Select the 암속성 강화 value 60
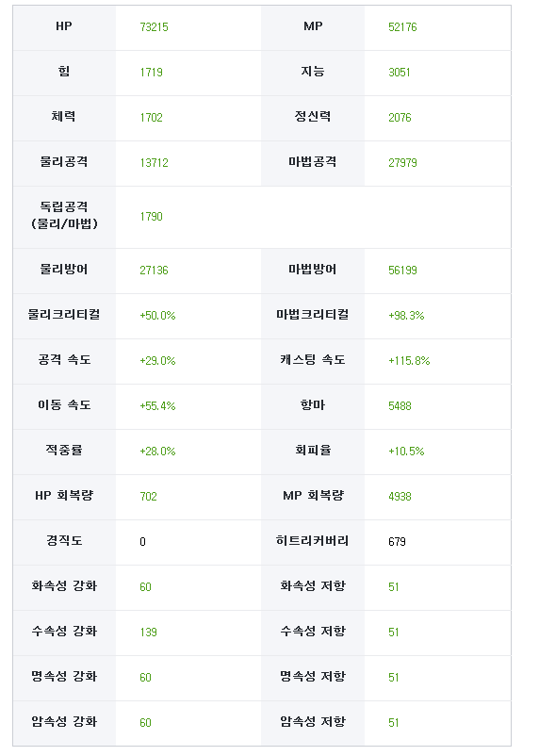The height and width of the screenshot is (756, 539). pos(145,723)
